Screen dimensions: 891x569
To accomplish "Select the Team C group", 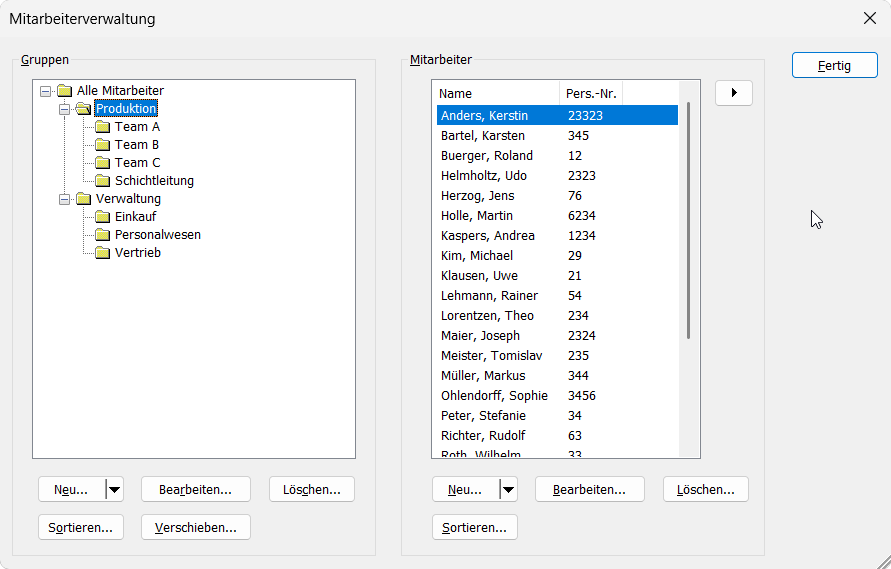I will tap(137, 163).
